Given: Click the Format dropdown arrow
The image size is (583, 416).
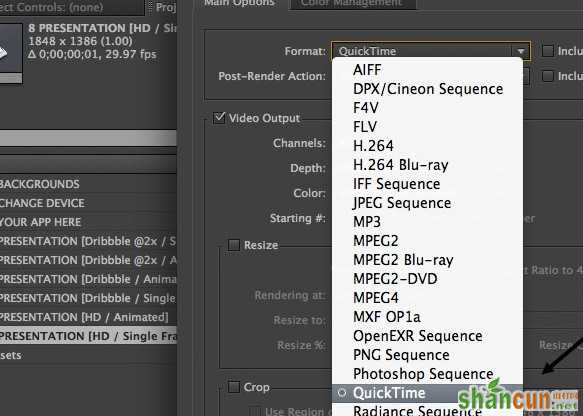Looking at the screenshot, I should click(521, 51).
